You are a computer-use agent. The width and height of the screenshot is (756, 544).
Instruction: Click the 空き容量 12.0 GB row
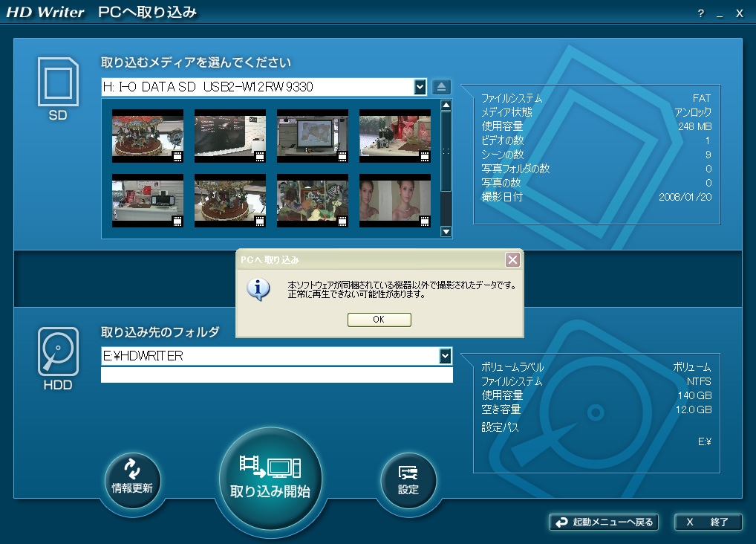596,409
